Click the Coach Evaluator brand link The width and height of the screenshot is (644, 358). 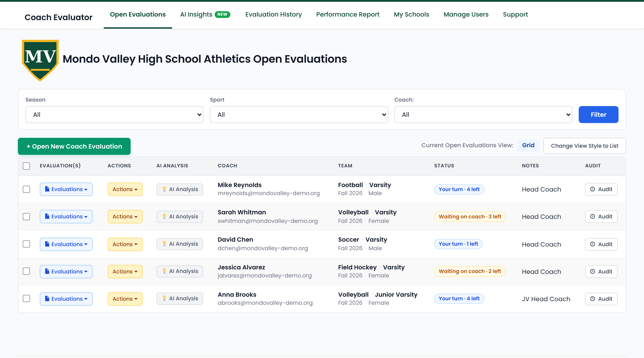[59, 17]
